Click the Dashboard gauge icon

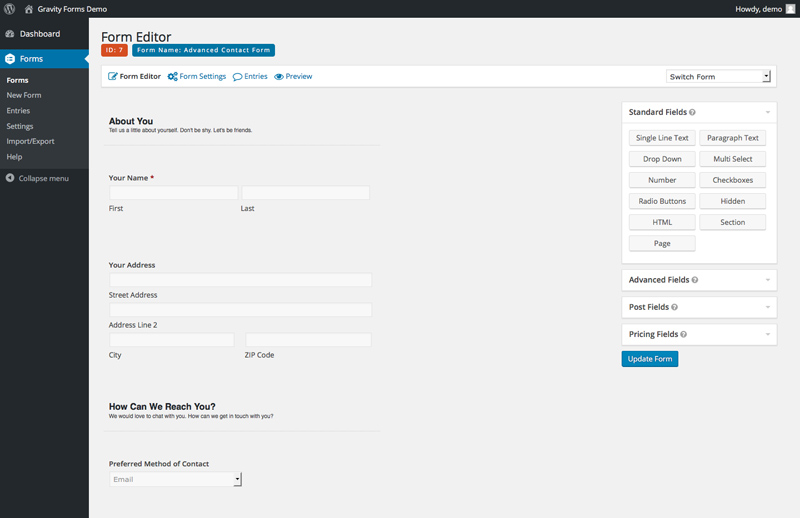[10, 34]
